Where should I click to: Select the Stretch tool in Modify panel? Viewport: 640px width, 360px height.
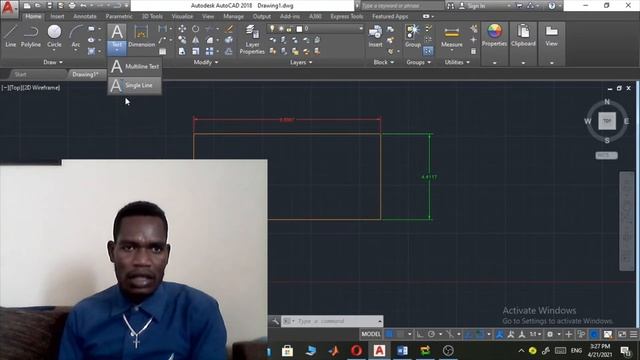[182, 51]
